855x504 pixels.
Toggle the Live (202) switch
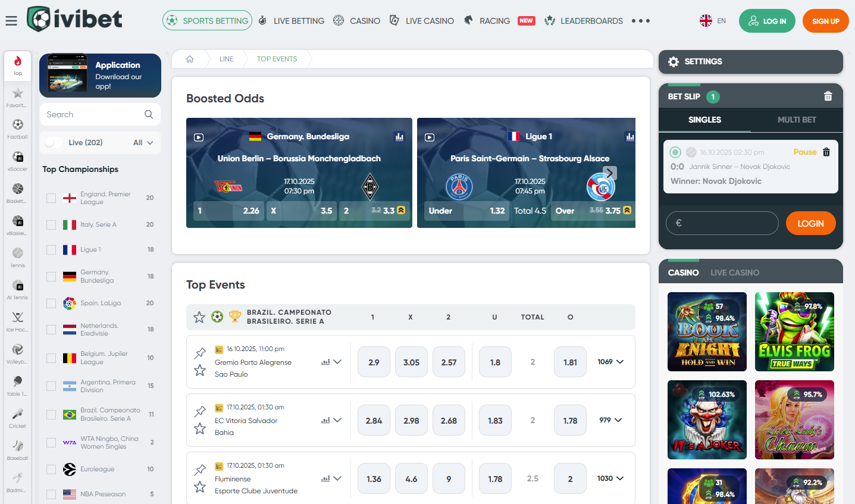[54, 142]
